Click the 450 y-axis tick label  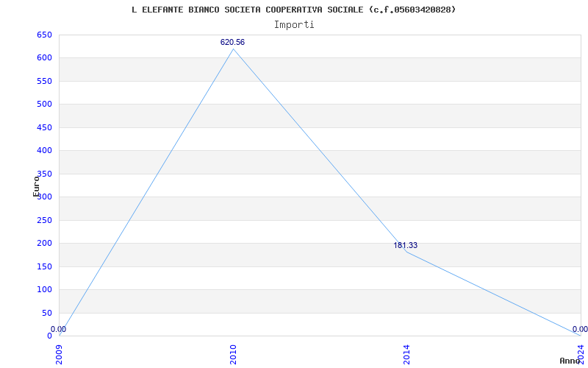(x=44, y=127)
